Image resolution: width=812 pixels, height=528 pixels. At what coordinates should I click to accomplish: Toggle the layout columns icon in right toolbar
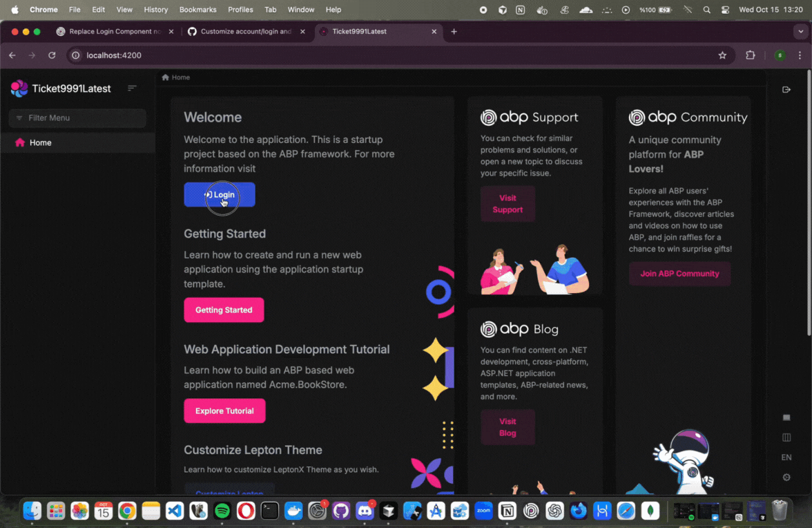(786, 437)
